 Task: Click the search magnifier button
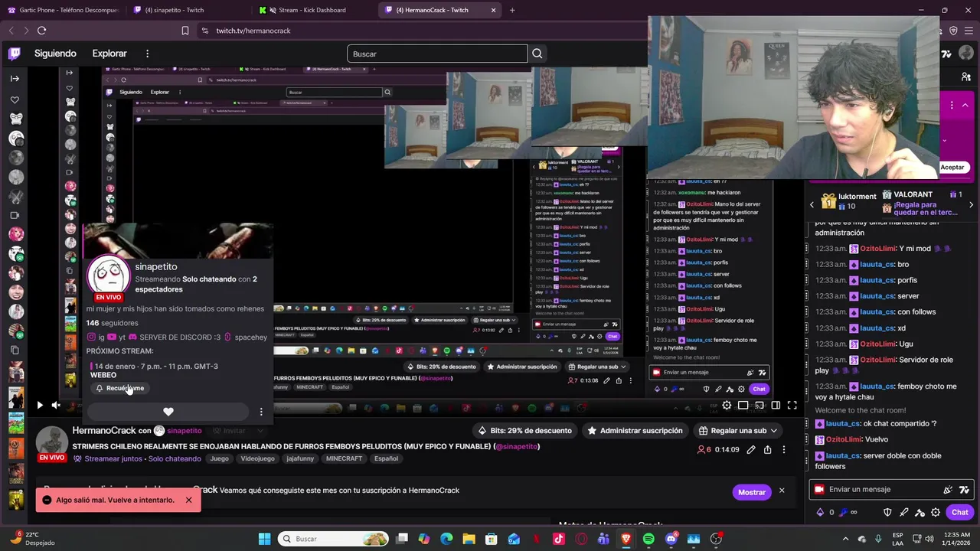[x=537, y=54]
